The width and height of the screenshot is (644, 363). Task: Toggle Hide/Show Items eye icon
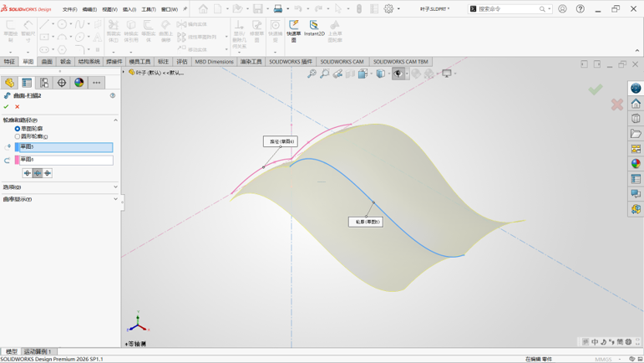(398, 74)
